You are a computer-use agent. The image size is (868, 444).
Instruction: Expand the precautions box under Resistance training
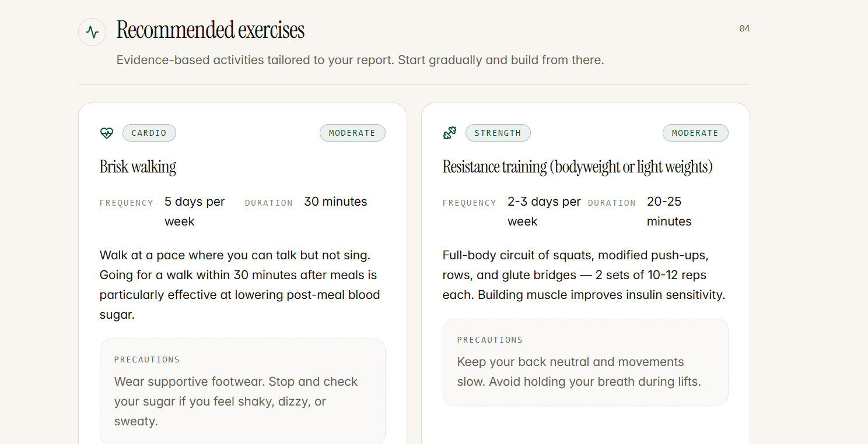pyautogui.click(x=586, y=362)
